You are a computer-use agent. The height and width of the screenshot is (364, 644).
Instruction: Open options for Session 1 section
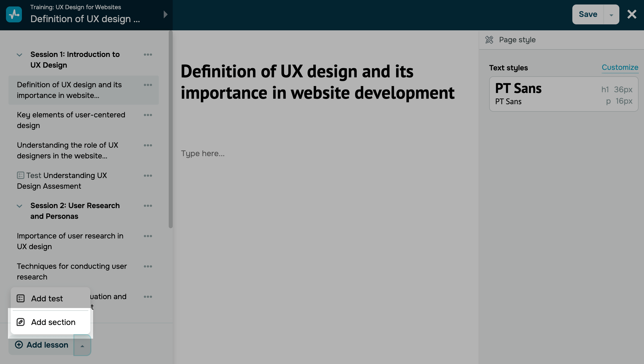(148, 54)
